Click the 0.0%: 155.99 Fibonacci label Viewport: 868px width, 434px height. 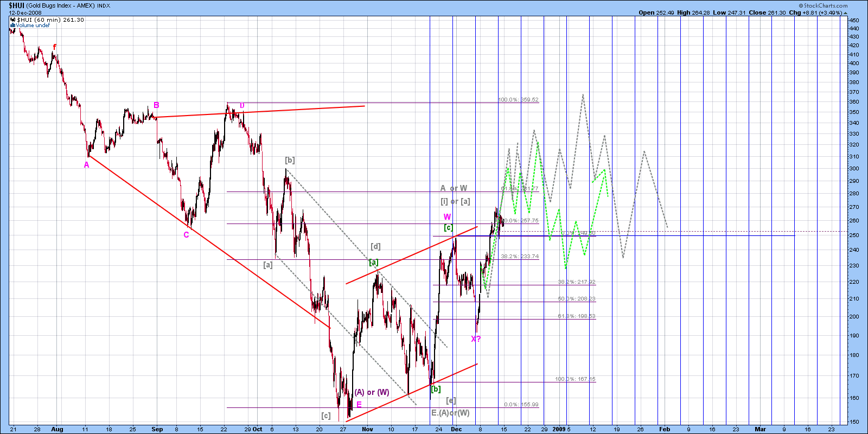[521, 405]
